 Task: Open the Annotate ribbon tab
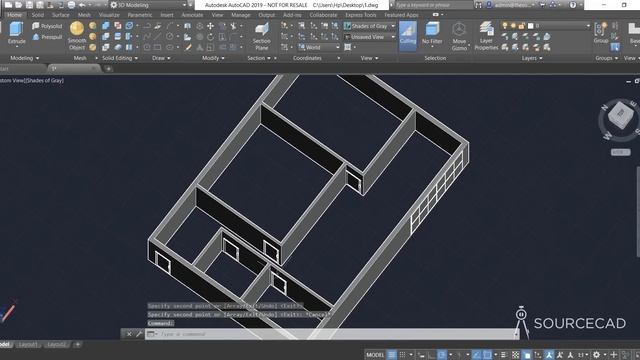tap(192, 15)
